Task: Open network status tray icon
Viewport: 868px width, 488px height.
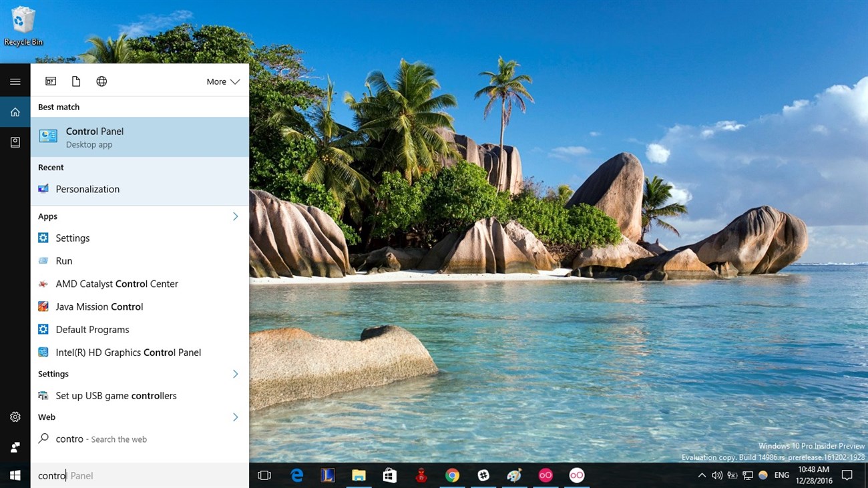Action: click(x=748, y=475)
